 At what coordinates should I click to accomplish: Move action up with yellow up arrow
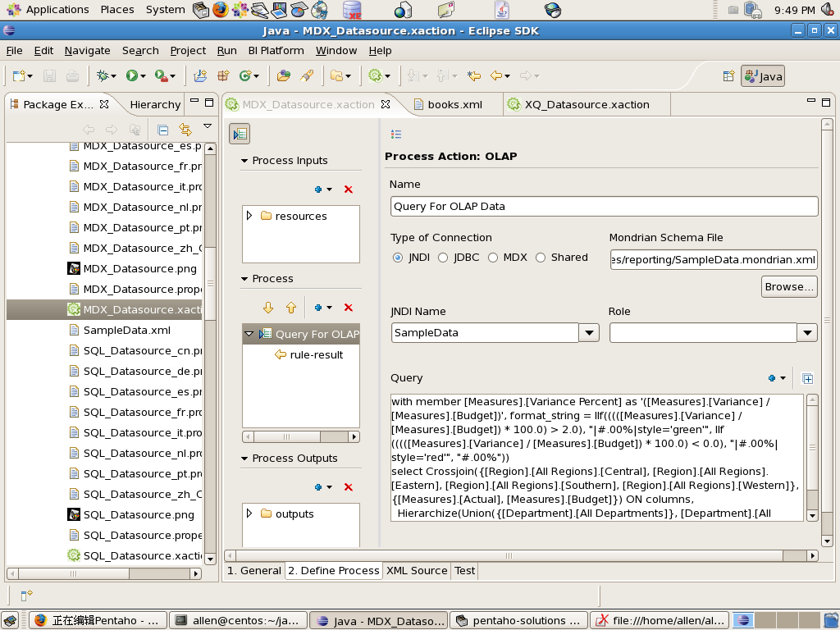290,308
